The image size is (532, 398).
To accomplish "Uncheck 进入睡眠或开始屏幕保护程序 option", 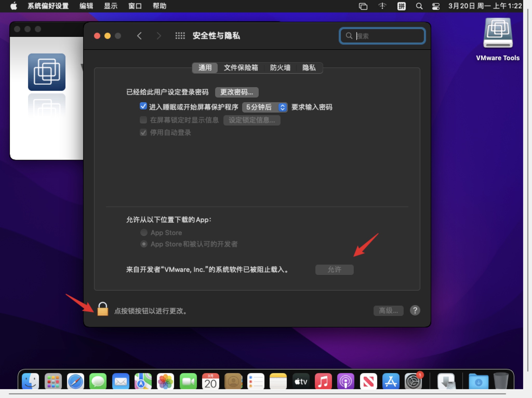I will click(143, 107).
